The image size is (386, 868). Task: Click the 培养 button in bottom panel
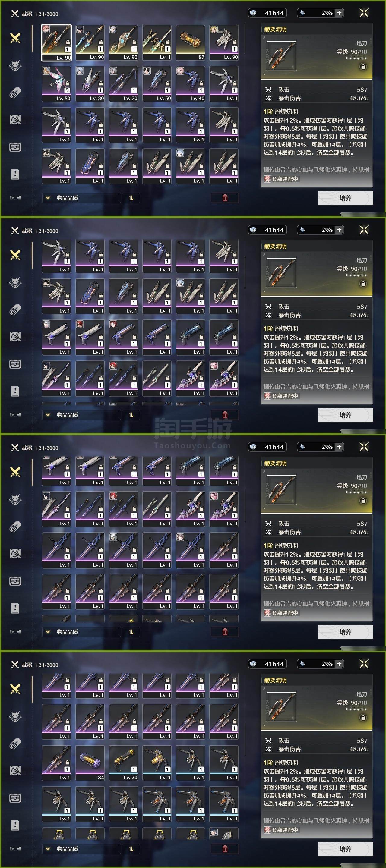click(345, 849)
